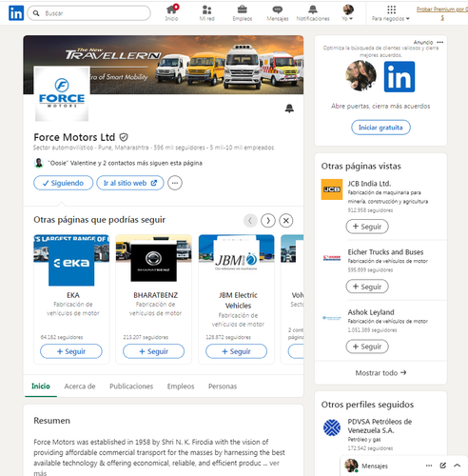Close the suggested pages section

point(286,220)
